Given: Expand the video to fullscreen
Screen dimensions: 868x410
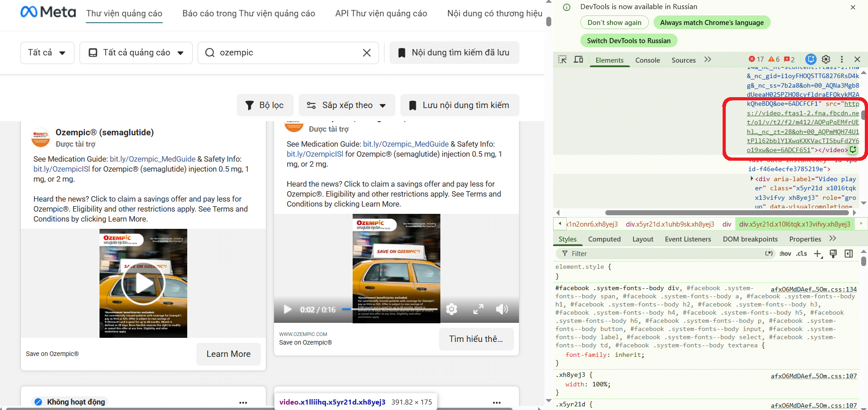Looking at the screenshot, I should (x=478, y=310).
